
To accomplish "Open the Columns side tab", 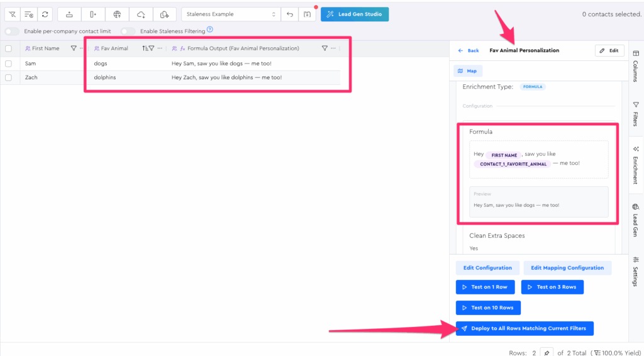I will coord(636,67).
